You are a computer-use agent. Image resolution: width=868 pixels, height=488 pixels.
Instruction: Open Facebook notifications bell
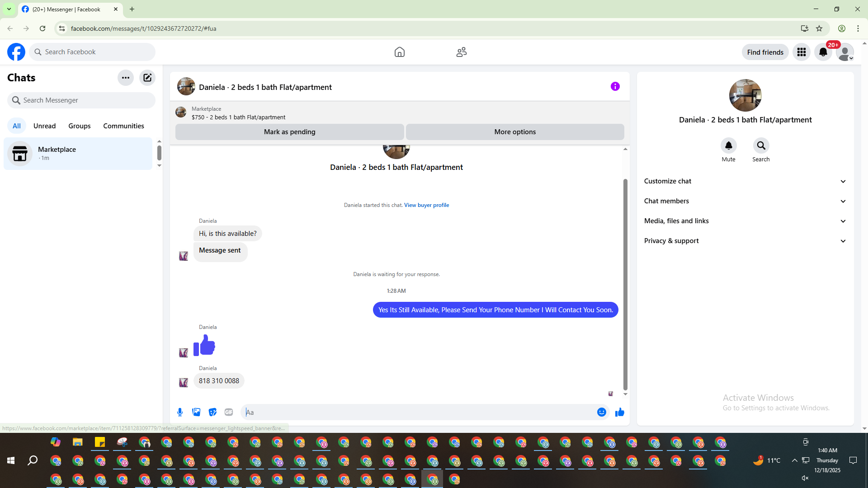pos(823,52)
